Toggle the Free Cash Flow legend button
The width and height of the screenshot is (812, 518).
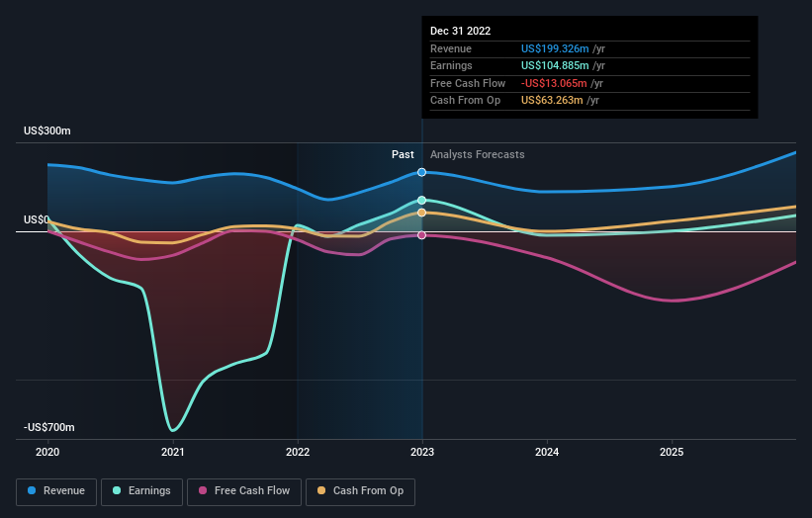pos(244,491)
